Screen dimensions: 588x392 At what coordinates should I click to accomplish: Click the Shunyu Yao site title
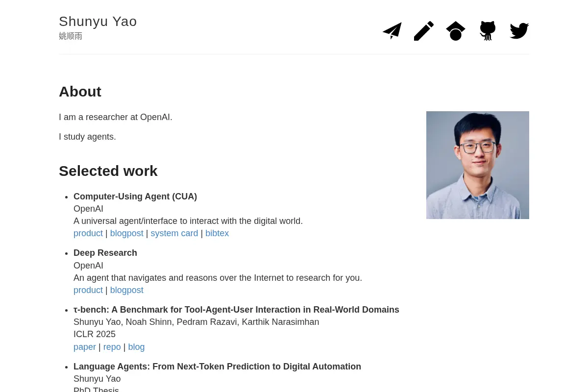point(98,22)
